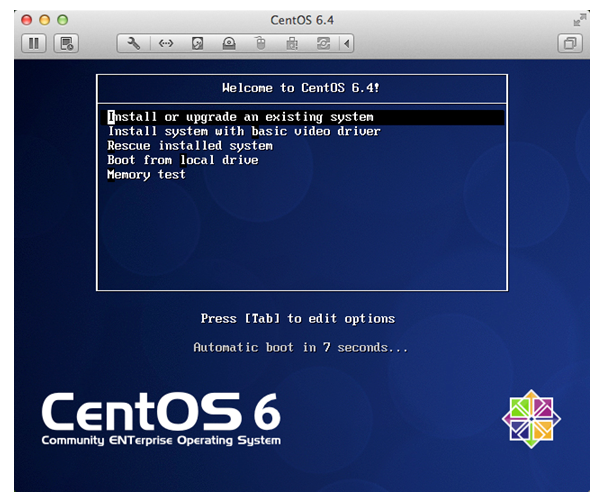This screenshot has width=599, height=497.
Task: Click the CentOS pinwheel logo
Action: pos(531,419)
